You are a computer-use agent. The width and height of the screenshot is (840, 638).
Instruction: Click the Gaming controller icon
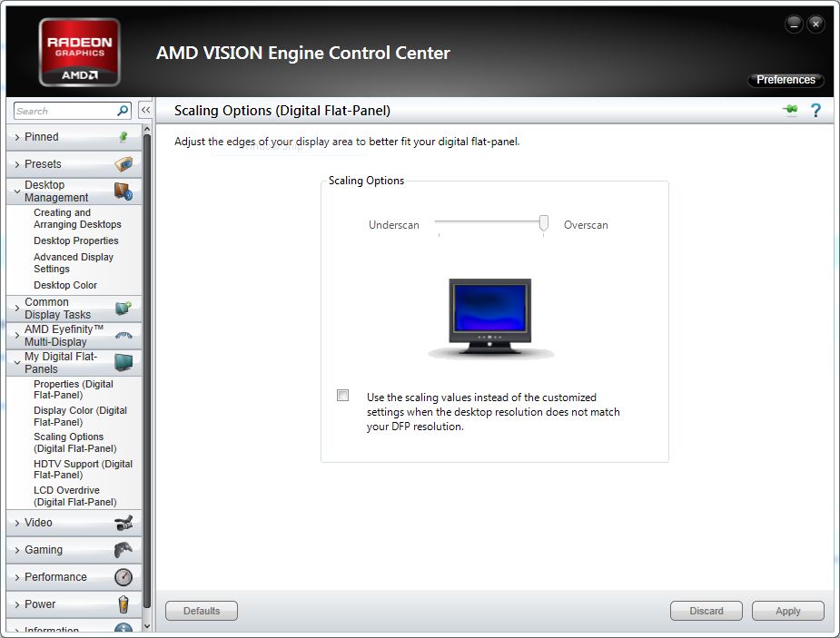coord(124,550)
